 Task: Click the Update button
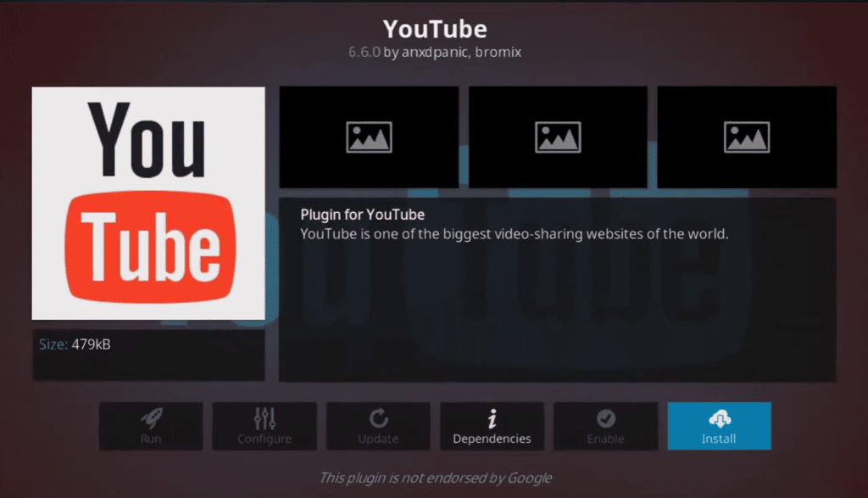click(378, 425)
